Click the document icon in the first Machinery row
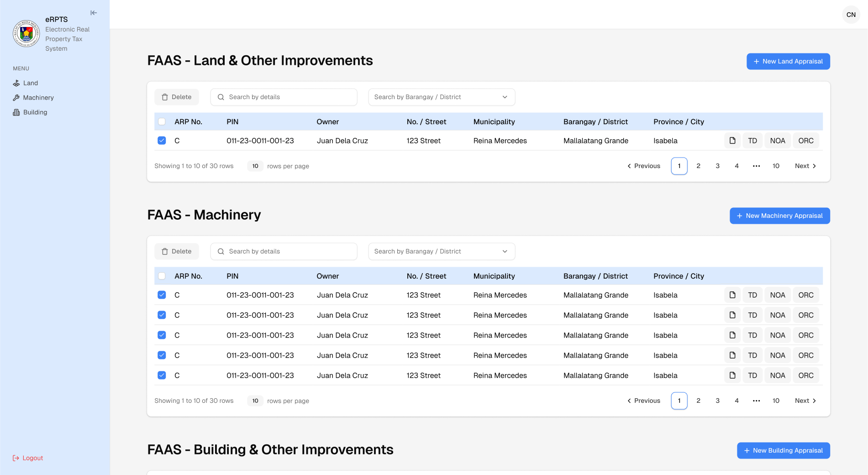 click(732, 295)
